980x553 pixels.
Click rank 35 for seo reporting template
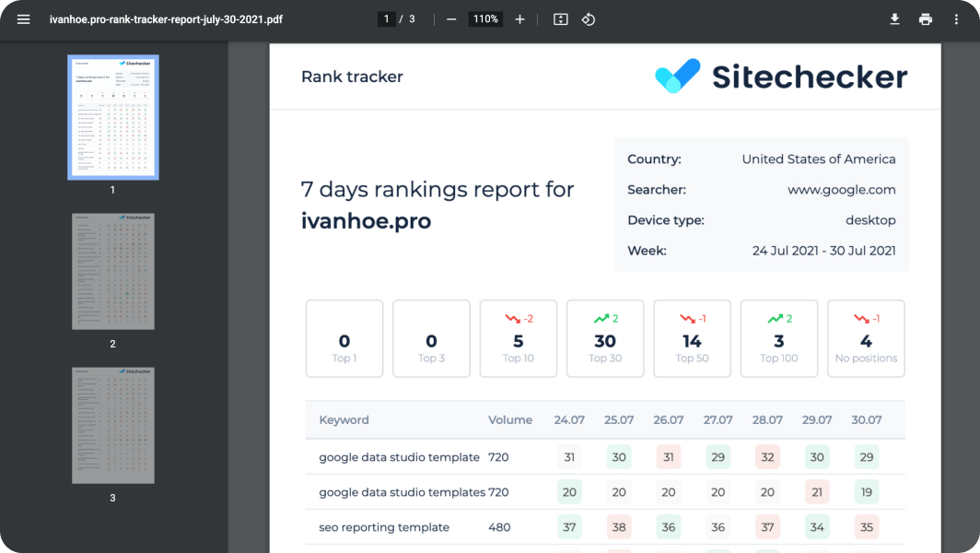pyautogui.click(x=866, y=527)
